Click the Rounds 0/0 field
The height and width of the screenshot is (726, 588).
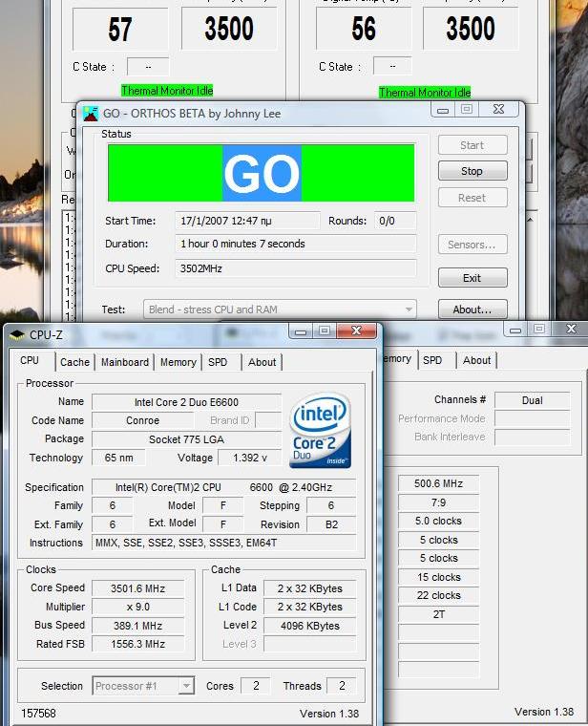[x=395, y=221]
